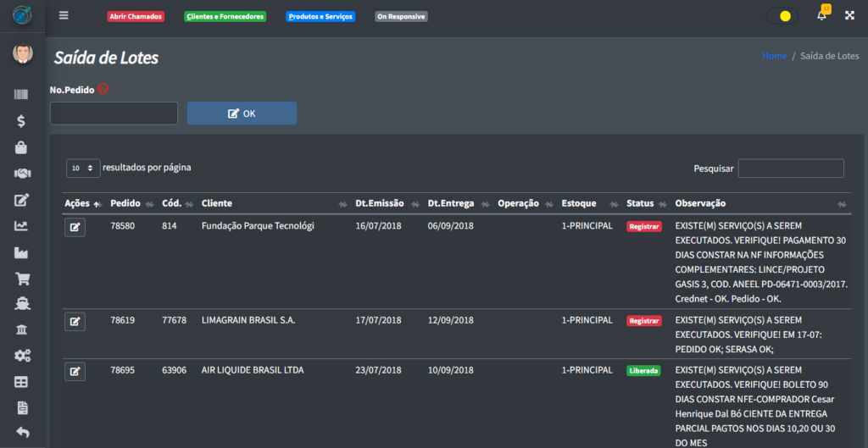Click the handshake icon in the sidebar

[x=22, y=173]
